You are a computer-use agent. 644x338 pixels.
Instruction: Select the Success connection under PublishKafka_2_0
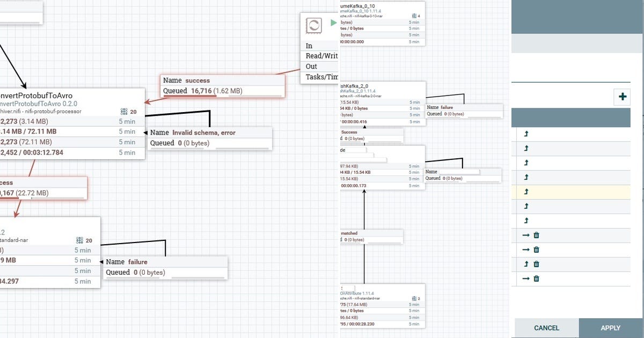[371, 135]
